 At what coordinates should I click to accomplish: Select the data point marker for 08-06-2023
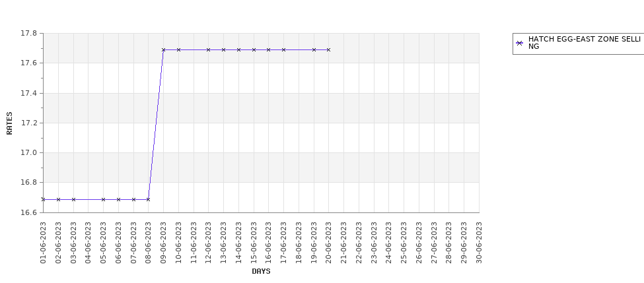tap(148, 200)
